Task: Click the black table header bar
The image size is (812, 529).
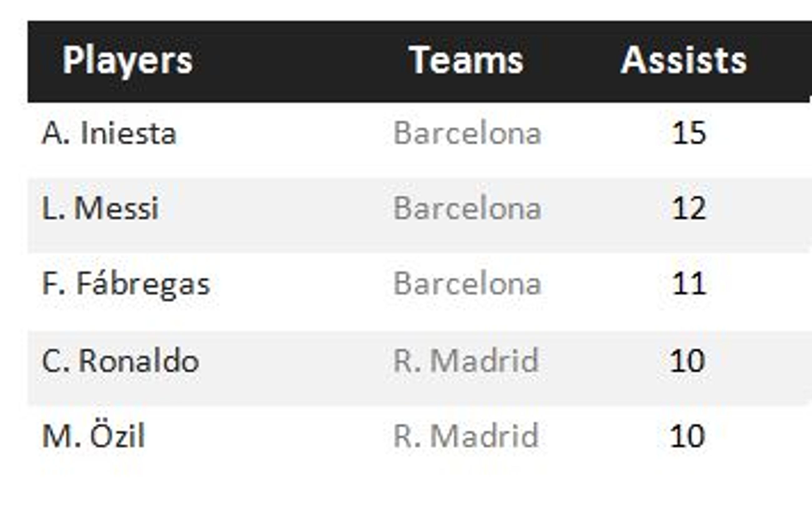Action: [x=420, y=62]
